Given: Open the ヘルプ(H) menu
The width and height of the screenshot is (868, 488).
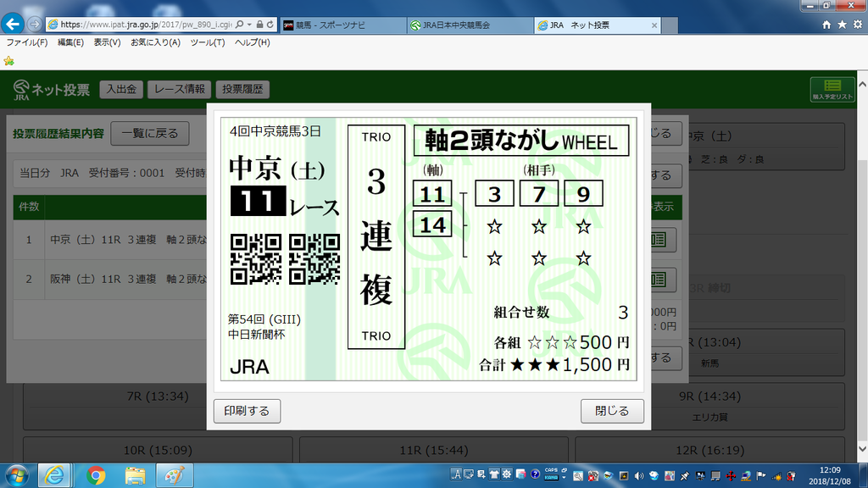Looking at the screenshot, I should 253,42.
